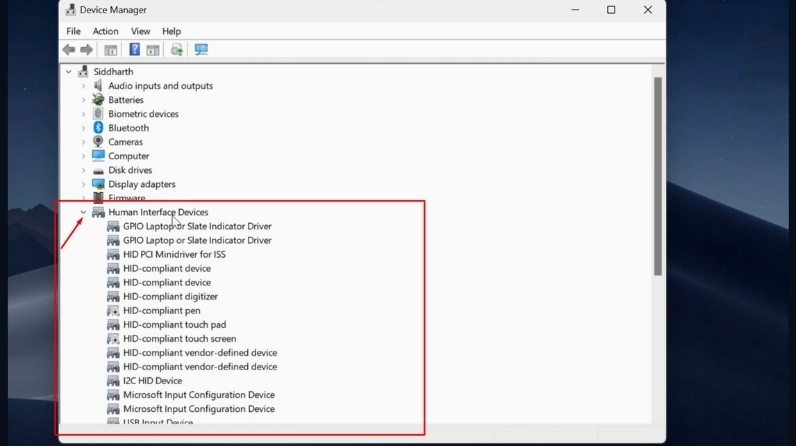This screenshot has width=796, height=446.
Task: Expand the Computer category
Action: (x=83, y=156)
